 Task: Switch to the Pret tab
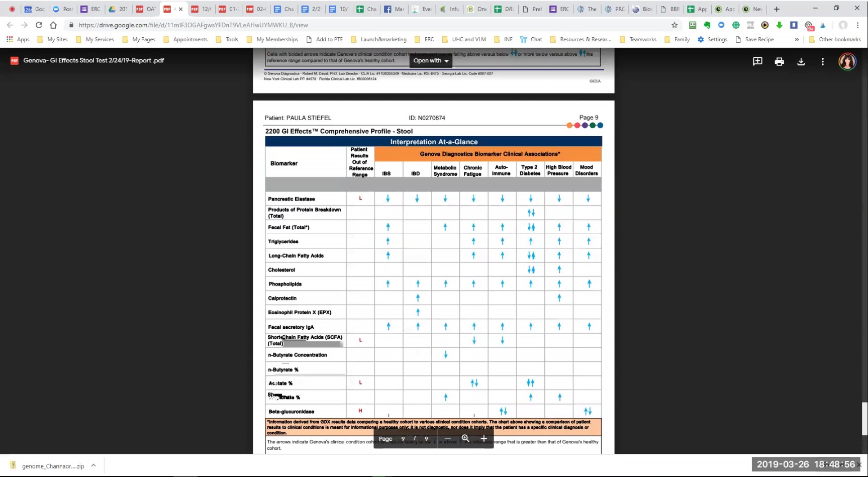[x=532, y=9]
